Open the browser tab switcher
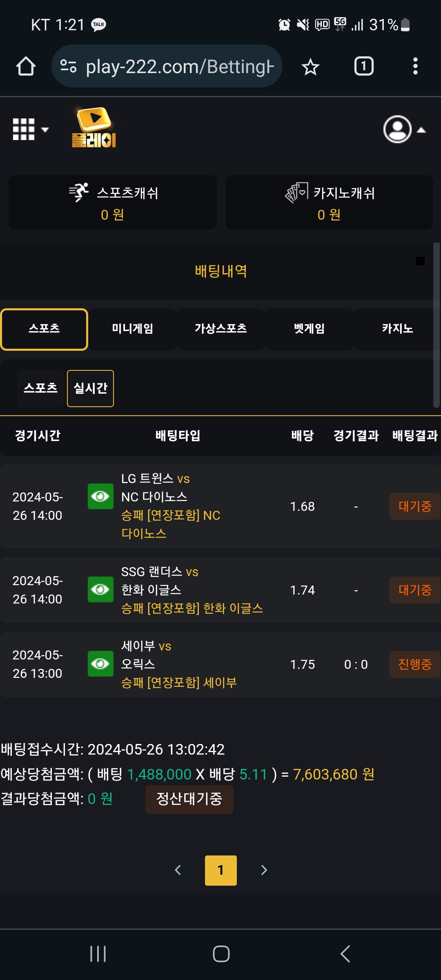This screenshot has height=980, width=441. 363,66
